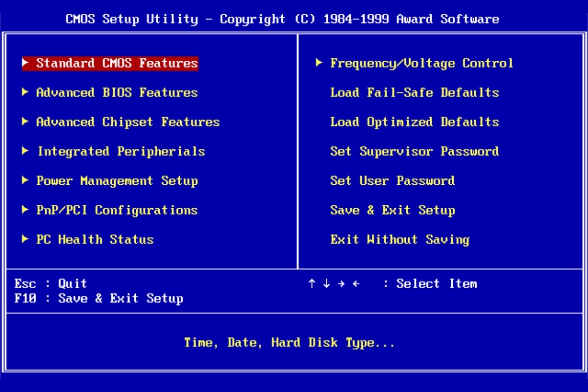The height and width of the screenshot is (392, 588).
Task: Load the Optimized Defaults
Action: 415,122
